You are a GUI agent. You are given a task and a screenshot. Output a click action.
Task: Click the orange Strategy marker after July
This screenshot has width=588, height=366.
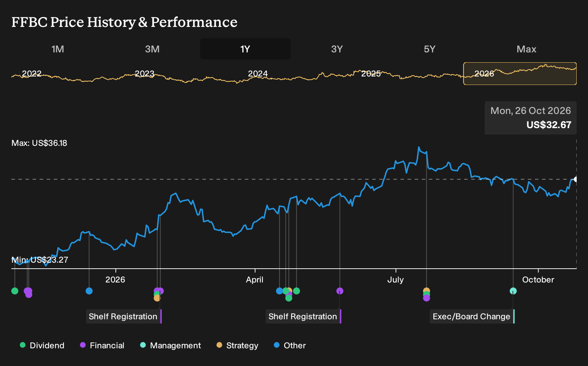tap(427, 290)
